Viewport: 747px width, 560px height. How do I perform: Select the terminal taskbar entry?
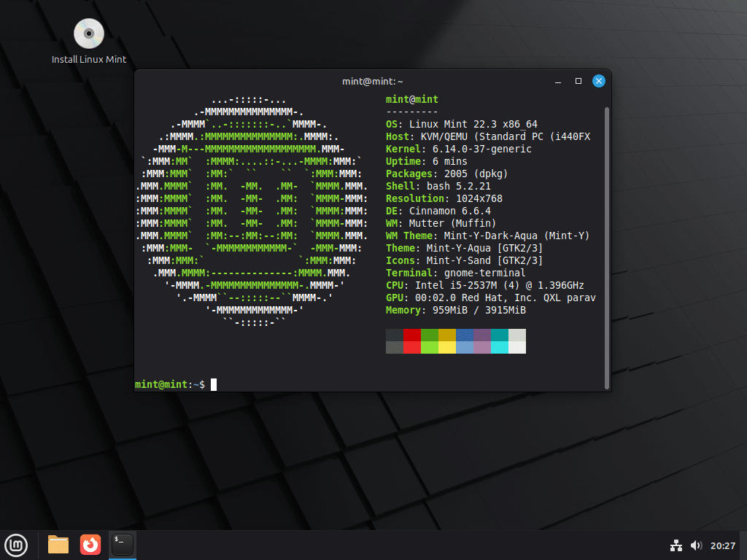tap(123, 545)
